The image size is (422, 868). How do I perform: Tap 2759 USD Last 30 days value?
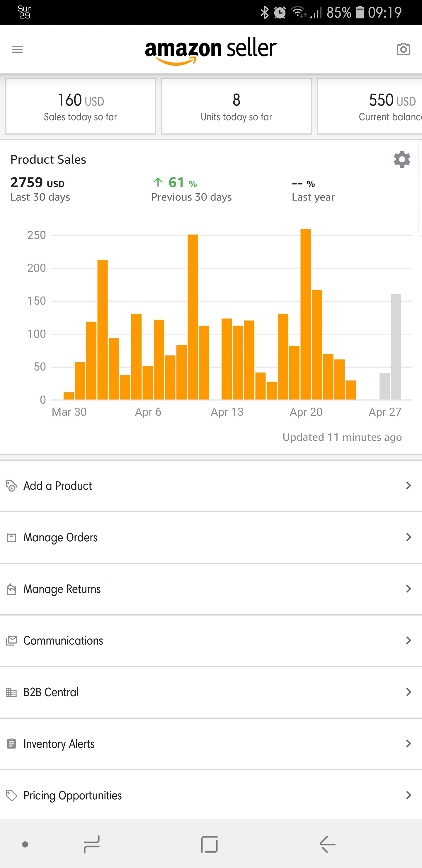pos(40,189)
